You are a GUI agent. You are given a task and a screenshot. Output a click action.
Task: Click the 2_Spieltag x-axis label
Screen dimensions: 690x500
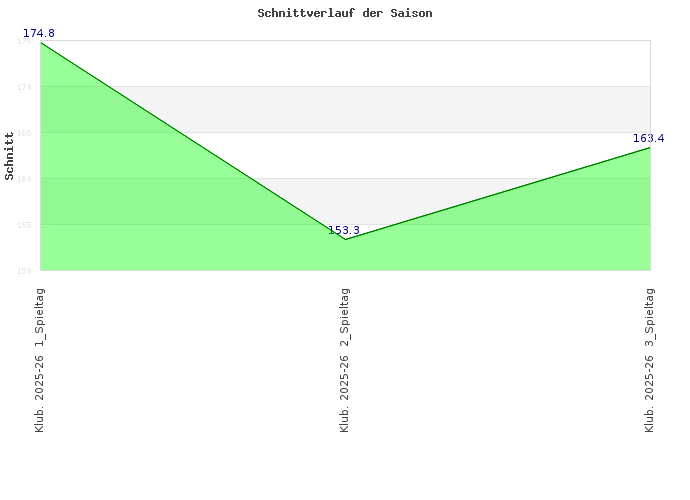click(345, 360)
